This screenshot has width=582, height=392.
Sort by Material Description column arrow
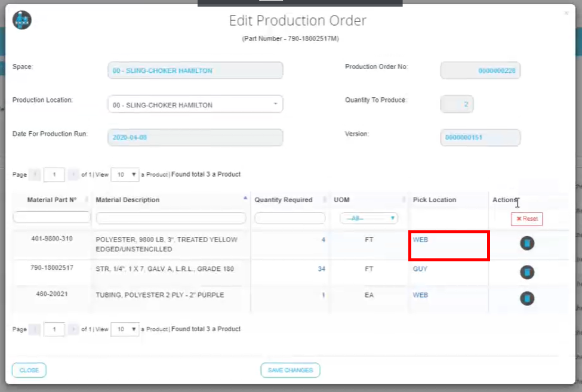246,198
